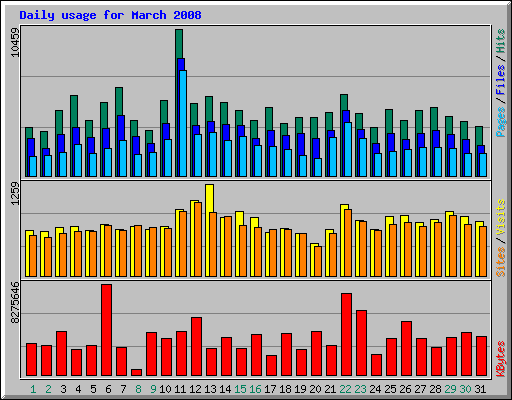Select the red KBytes bar for day 31
The width and height of the screenshot is (512, 400).
click(481, 356)
